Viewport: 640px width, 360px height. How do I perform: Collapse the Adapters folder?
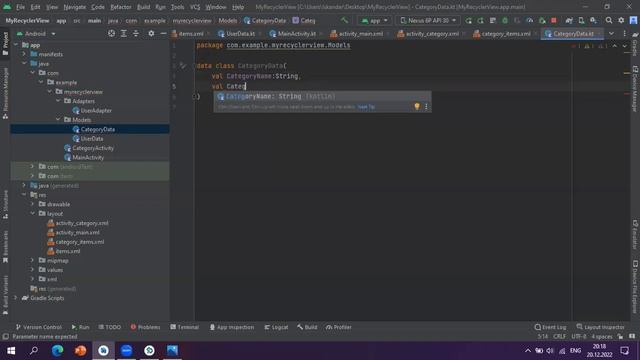click(58, 101)
